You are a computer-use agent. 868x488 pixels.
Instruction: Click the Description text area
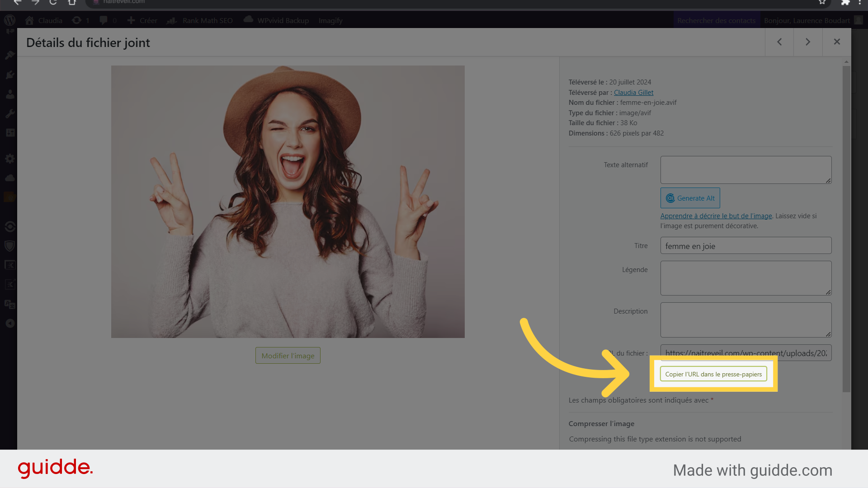746,320
